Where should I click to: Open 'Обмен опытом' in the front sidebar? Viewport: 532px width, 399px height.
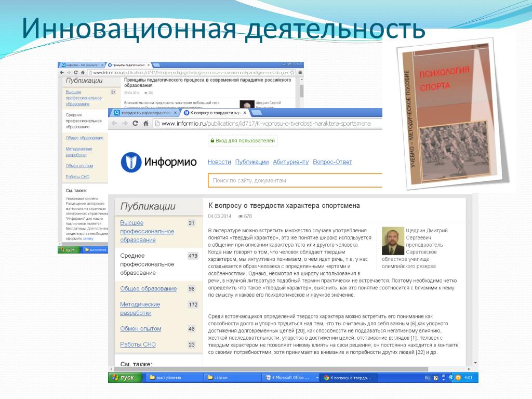coord(140,328)
